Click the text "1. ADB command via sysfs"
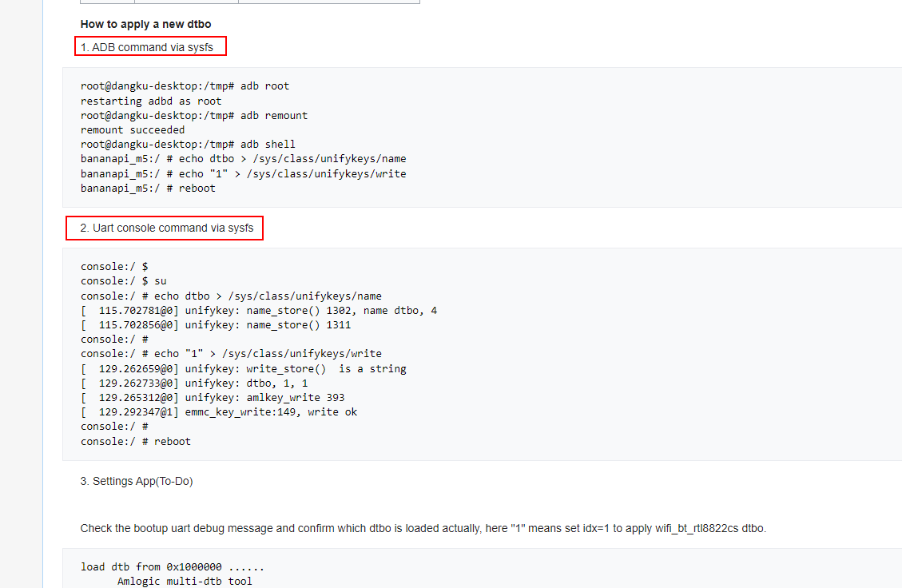 pyautogui.click(x=147, y=47)
